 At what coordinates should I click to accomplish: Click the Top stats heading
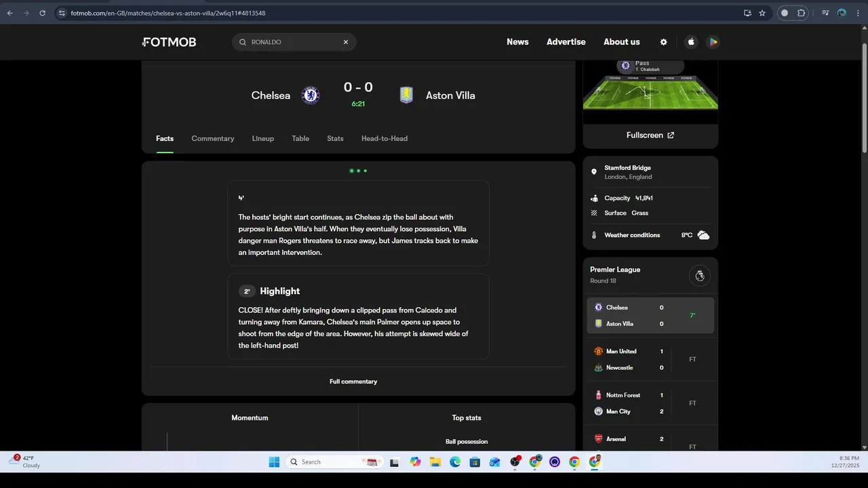coord(467,418)
